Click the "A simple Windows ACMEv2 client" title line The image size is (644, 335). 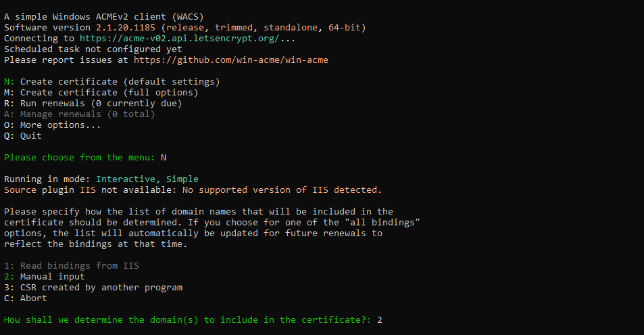tap(103, 16)
